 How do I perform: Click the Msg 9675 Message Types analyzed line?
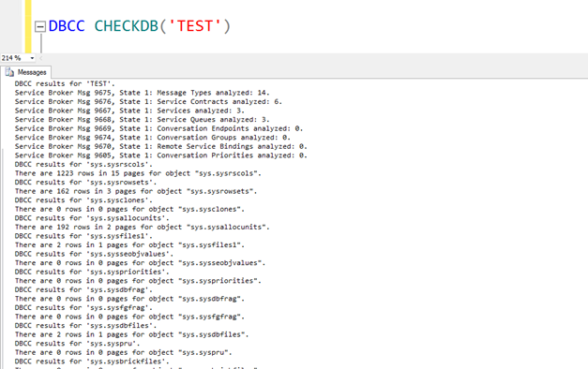click(143, 93)
